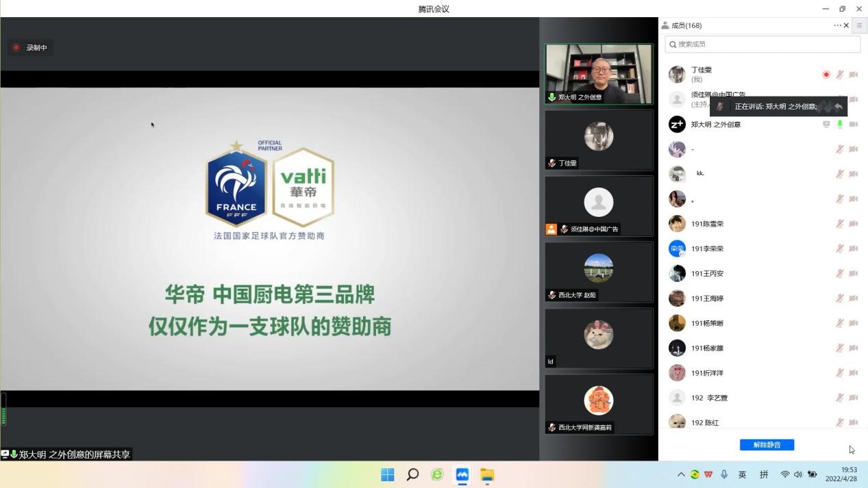Click the tray microphone icon
Screen dimensions: 868x488
point(724,475)
